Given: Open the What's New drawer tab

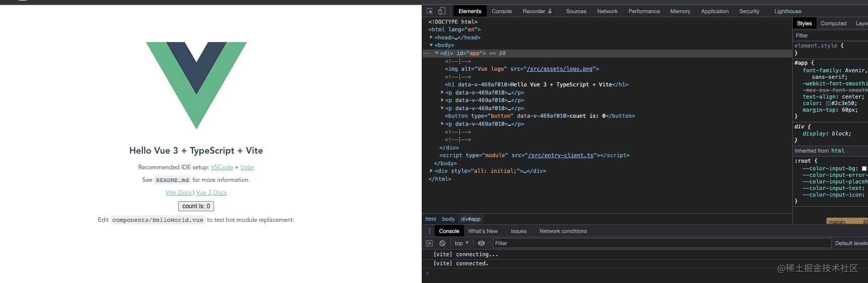Looking at the screenshot, I should click(483, 231).
